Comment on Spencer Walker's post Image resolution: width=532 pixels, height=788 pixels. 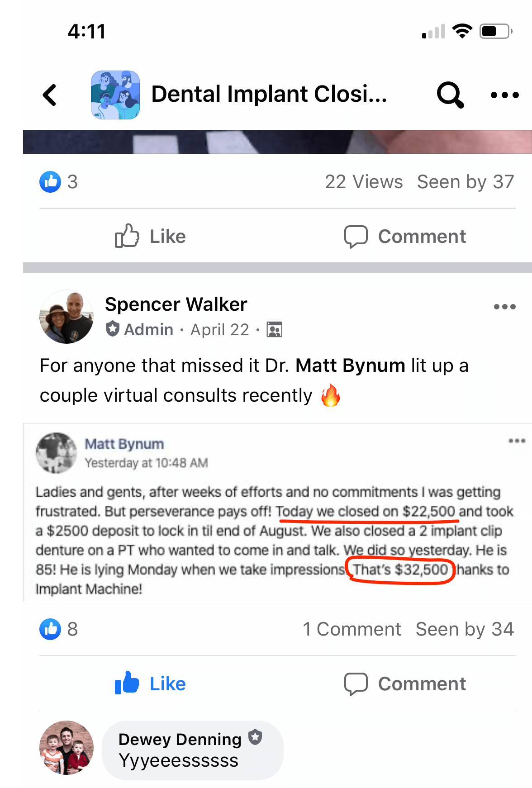pyautogui.click(x=405, y=683)
